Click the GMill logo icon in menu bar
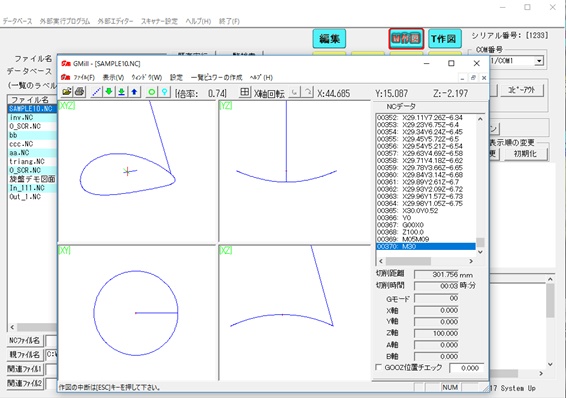The image size is (567, 398). tap(65, 77)
